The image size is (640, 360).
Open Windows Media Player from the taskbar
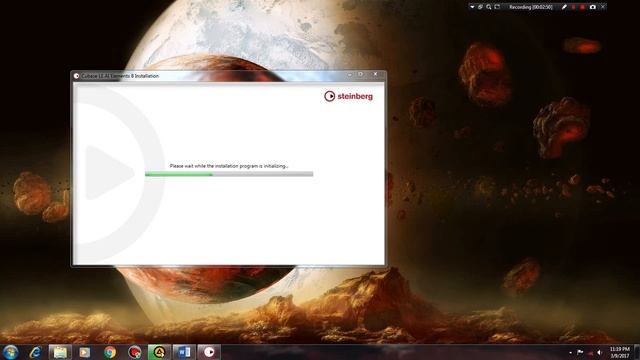tap(84, 352)
